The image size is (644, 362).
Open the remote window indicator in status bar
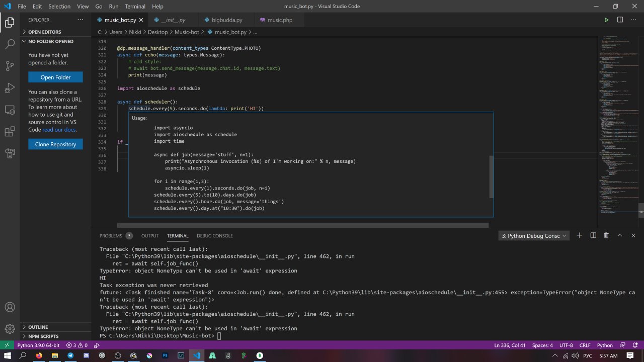pos(7,345)
